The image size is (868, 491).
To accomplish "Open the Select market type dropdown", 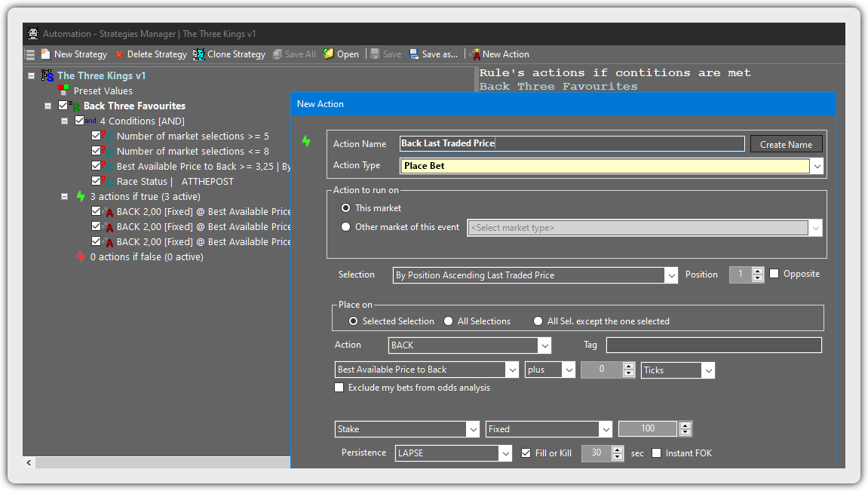I will [x=815, y=228].
